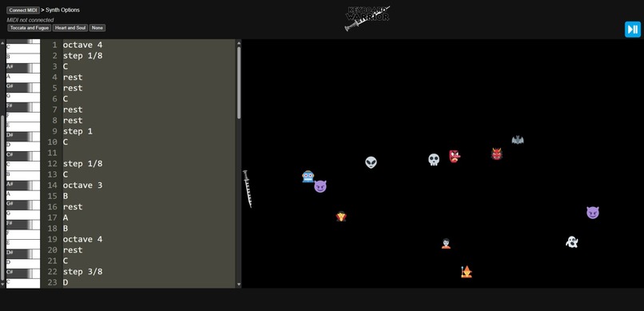Click the Keyboard Warrior logo
Image resolution: width=644 pixels, height=311 pixels.
[x=368, y=18]
